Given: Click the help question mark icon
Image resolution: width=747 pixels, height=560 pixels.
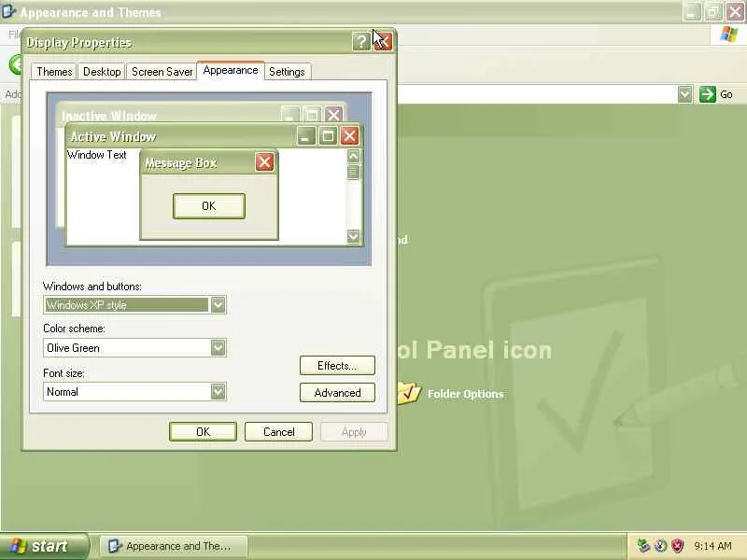Looking at the screenshot, I should pos(361,42).
